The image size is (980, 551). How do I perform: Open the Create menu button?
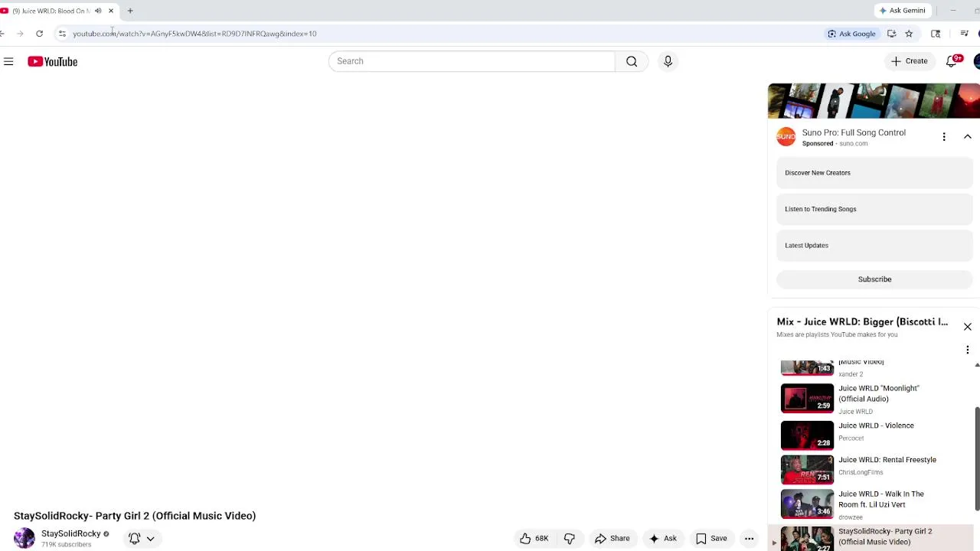[909, 61]
